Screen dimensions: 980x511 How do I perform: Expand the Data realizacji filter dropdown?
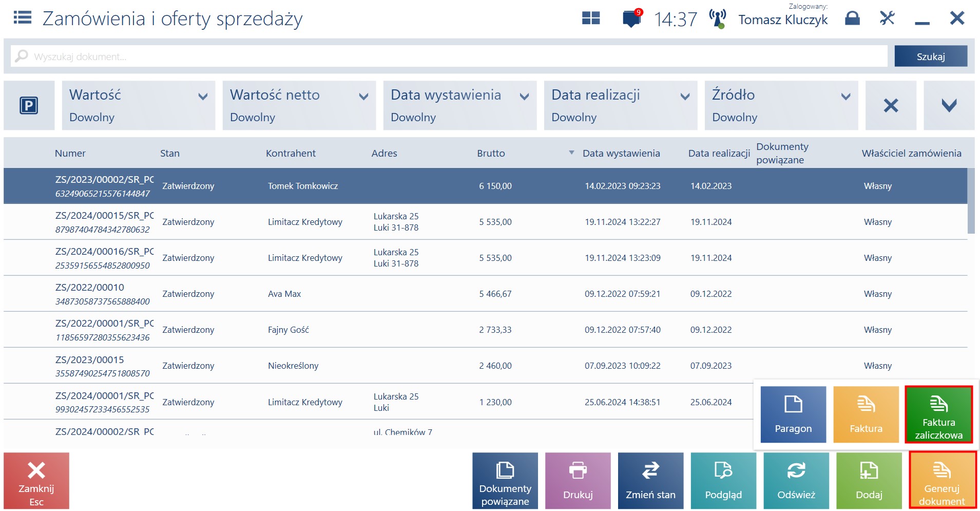621,106
